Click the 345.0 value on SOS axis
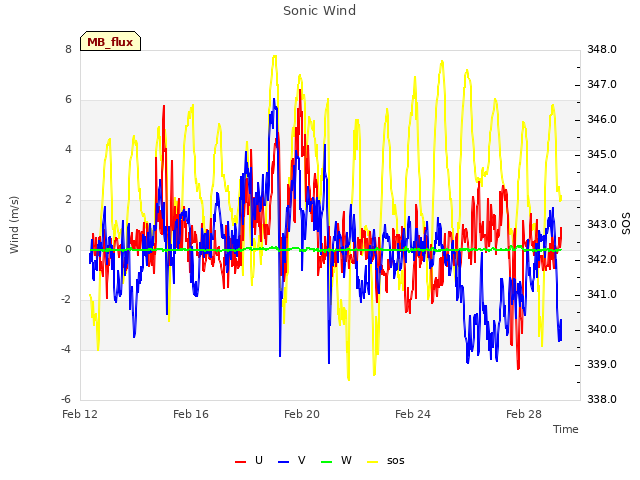 pos(602,155)
